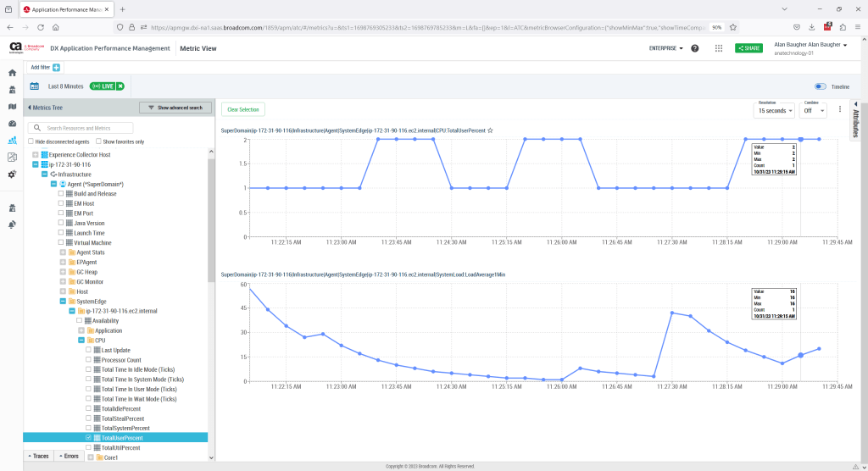Enable Show favorites only checkbox

(98, 141)
